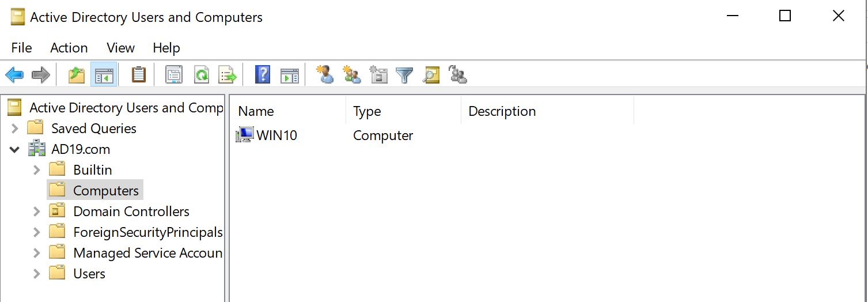The image size is (868, 302).
Task: Click the blue Back arrow
Action: (x=14, y=74)
